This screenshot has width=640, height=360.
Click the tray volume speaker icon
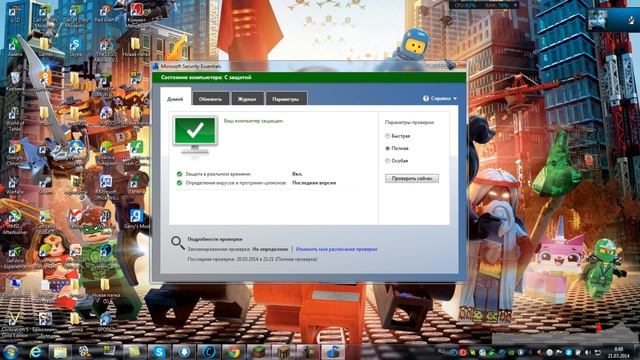pos(587,352)
